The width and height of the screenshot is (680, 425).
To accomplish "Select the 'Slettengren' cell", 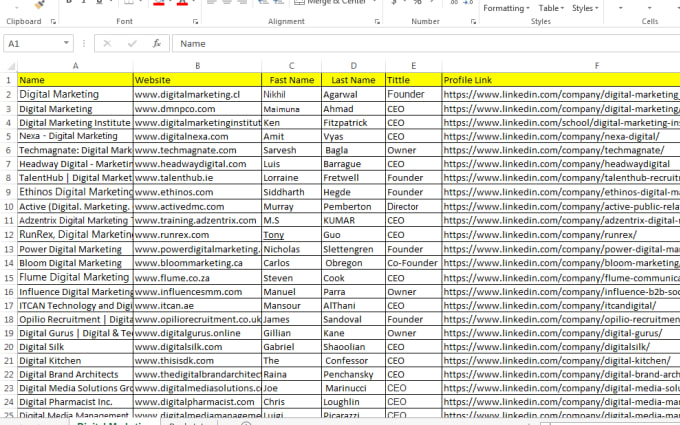I will pos(353,249).
